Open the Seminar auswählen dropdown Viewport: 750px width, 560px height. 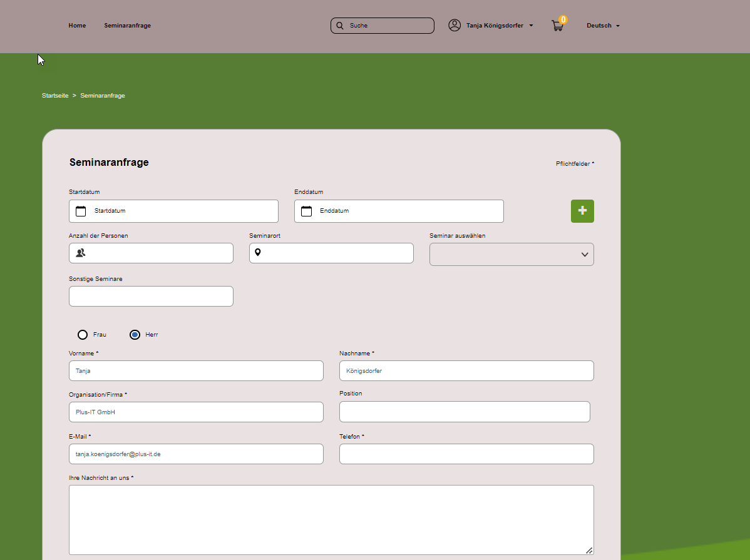pyautogui.click(x=511, y=254)
